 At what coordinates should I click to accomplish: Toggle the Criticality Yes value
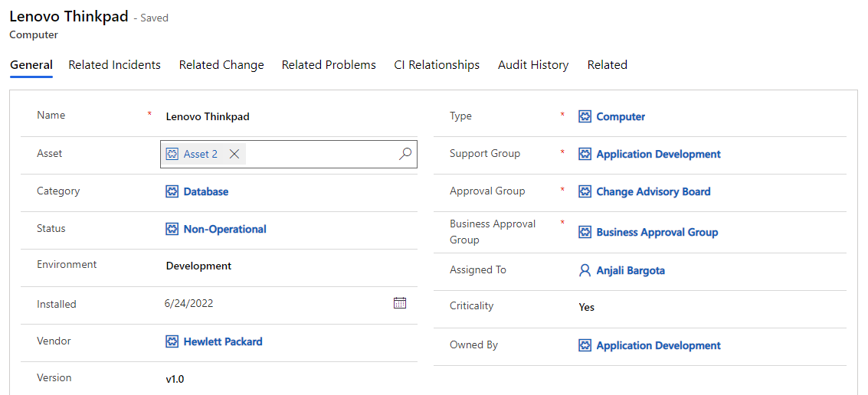587,307
